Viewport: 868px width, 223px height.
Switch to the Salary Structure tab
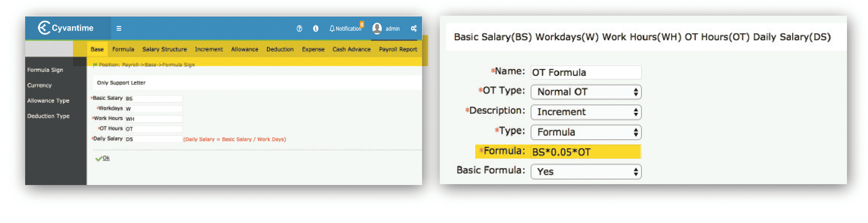164,49
